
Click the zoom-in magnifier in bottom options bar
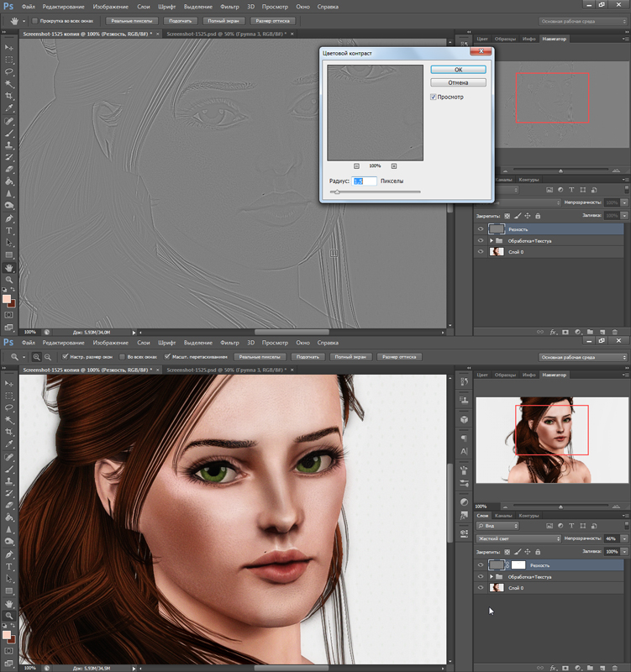point(37,356)
